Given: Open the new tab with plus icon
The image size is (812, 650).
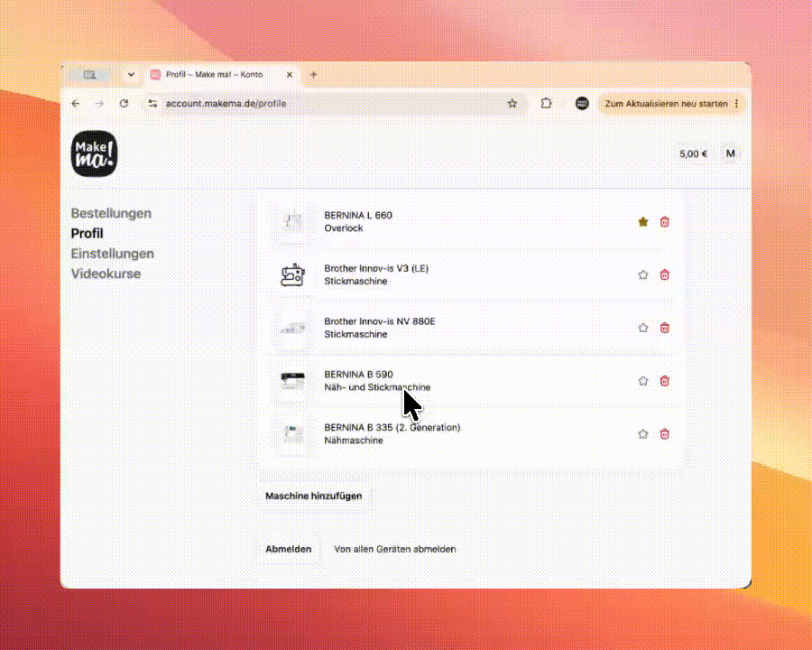Looking at the screenshot, I should click(x=313, y=75).
